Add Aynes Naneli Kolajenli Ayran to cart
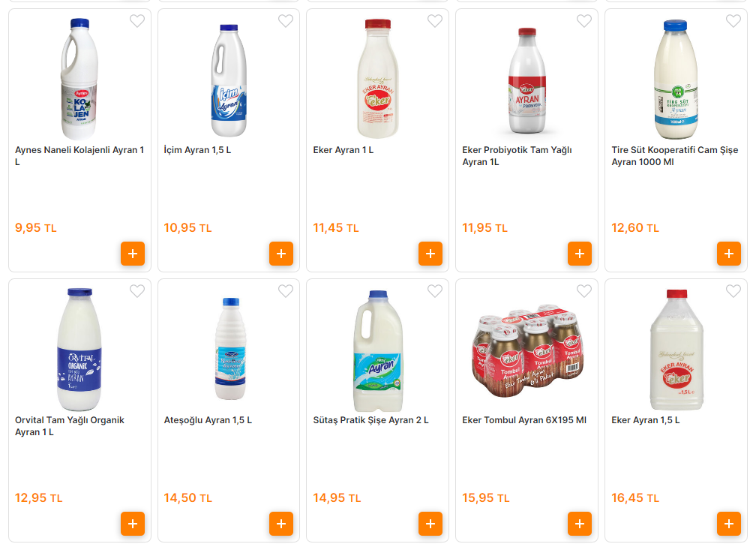Viewport: 756px width, 544px height. [132, 254]
